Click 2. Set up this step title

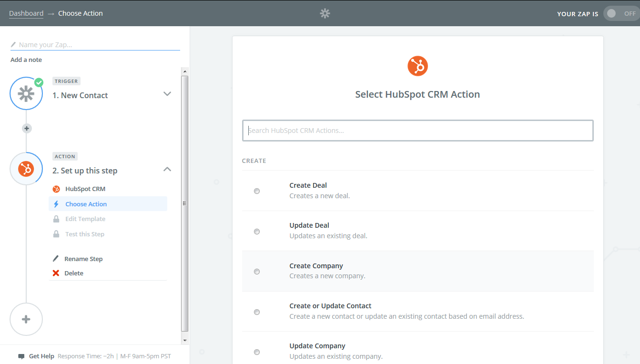pyautogui.click(x=85, y=171)
